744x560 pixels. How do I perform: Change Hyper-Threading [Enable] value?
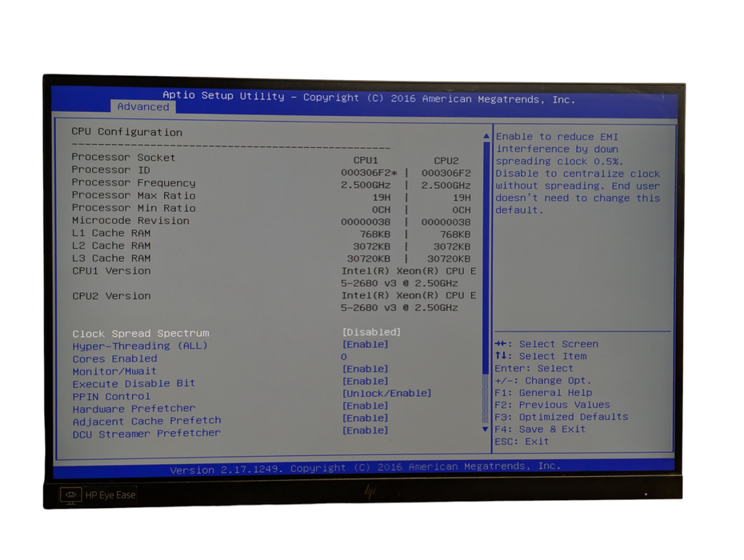click(x=366, y=344)
